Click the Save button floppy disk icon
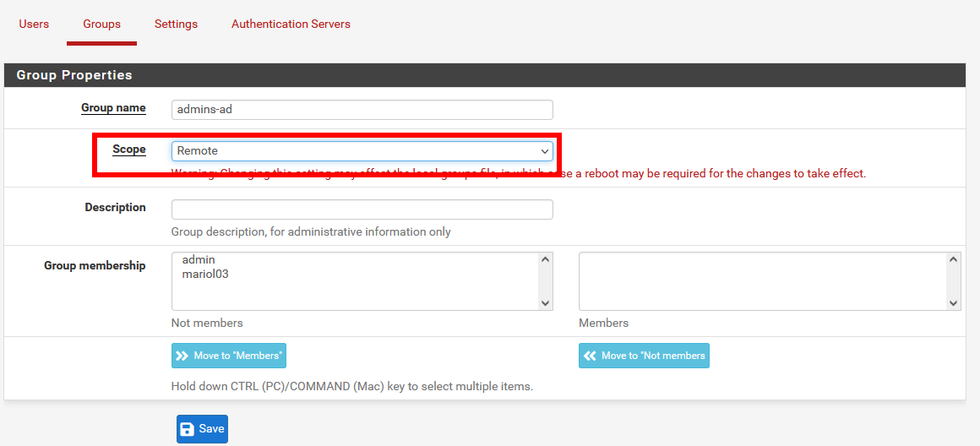 [188, 429]
